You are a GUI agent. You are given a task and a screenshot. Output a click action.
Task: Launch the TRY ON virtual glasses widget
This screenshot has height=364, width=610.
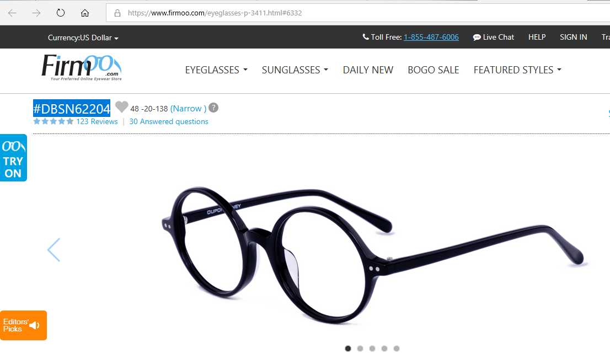(x=13, y=158)
